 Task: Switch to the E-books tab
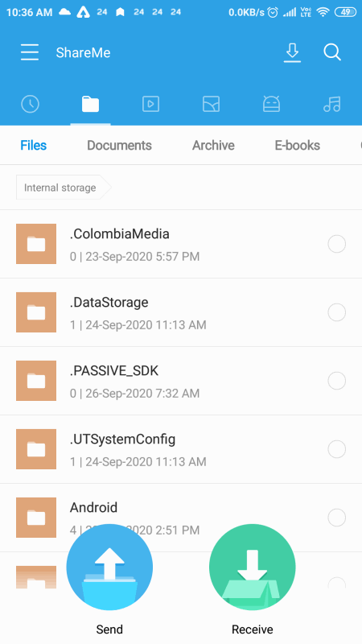[298, 146]
